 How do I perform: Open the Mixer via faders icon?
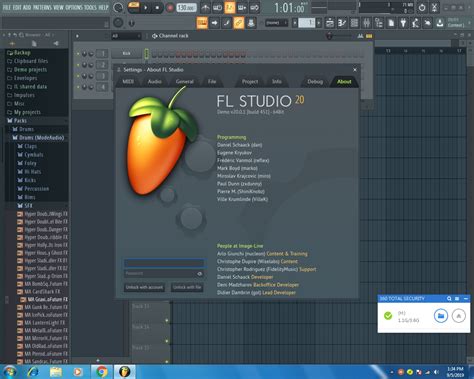click(367, 23)
